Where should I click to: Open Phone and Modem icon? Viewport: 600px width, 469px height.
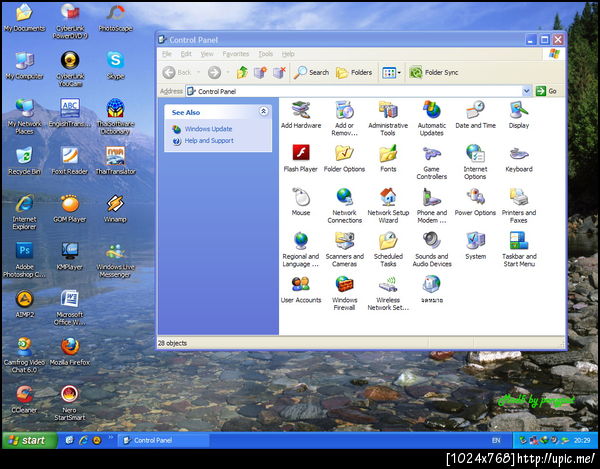(432, 206)
